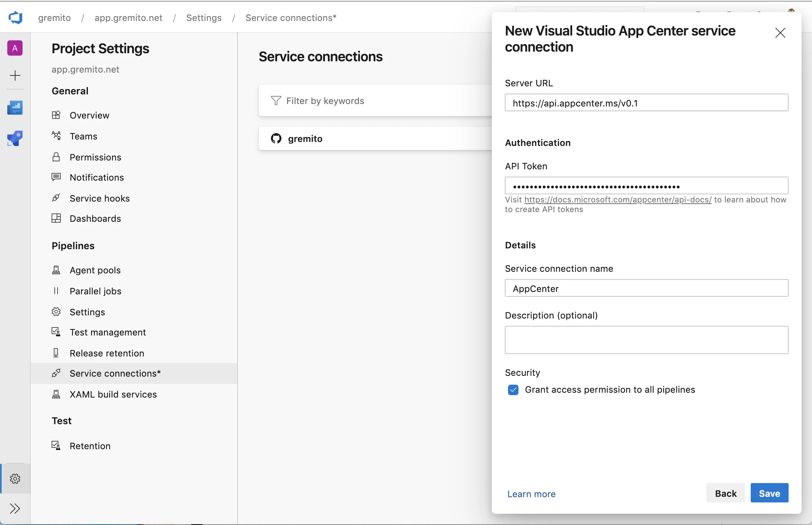This screenshot has height=525, width=812.
Task: Close the new service connection panel
Action: point(780,33)
